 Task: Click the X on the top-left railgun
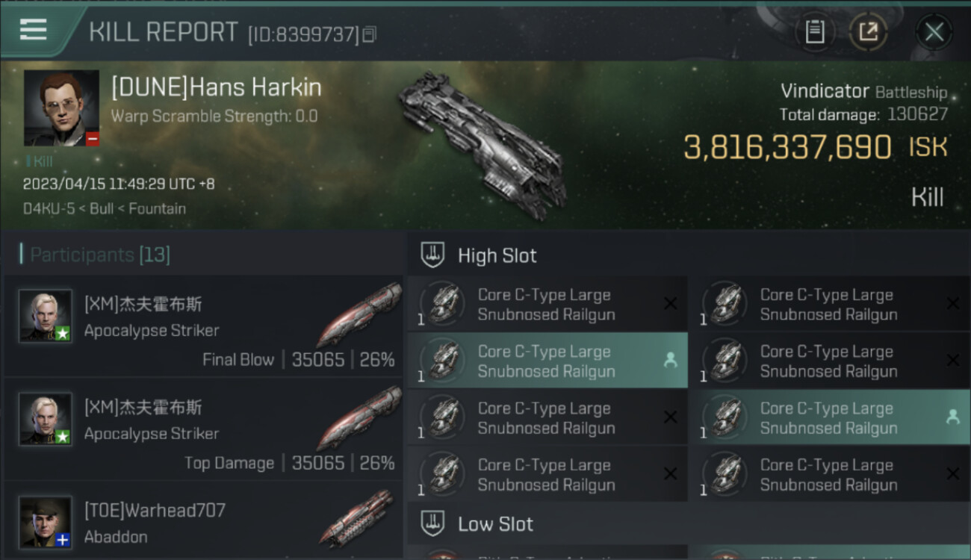click(x=670, y=304)
